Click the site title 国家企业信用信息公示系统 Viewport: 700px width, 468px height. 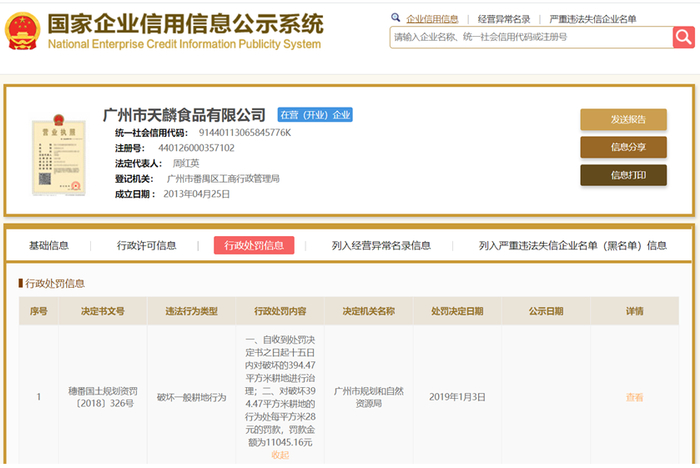click(185, 24)
